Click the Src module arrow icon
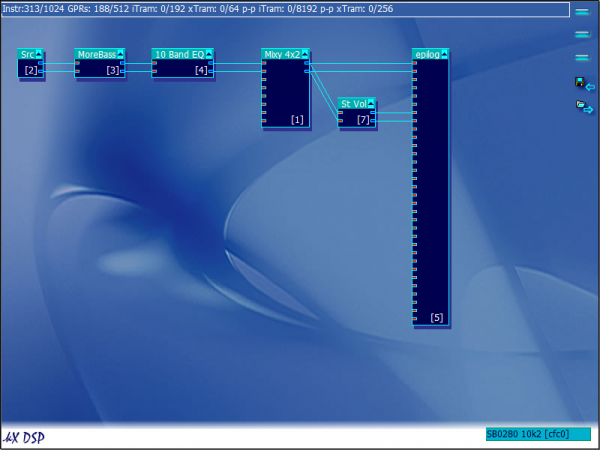This screenshot has height=450, width=600. (39, 54)
